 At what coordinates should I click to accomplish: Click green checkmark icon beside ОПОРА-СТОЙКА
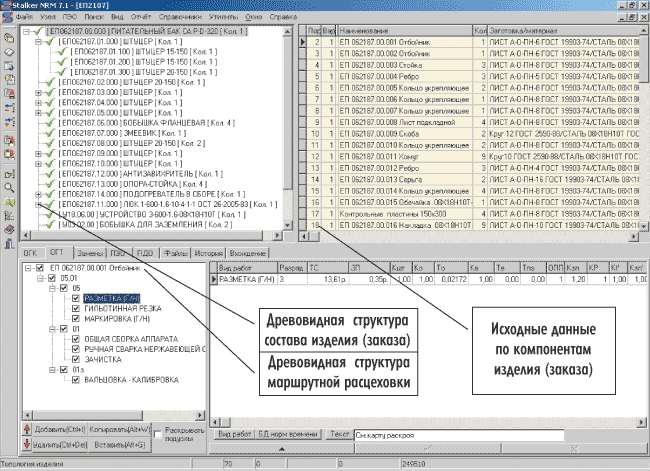(51, 183)
